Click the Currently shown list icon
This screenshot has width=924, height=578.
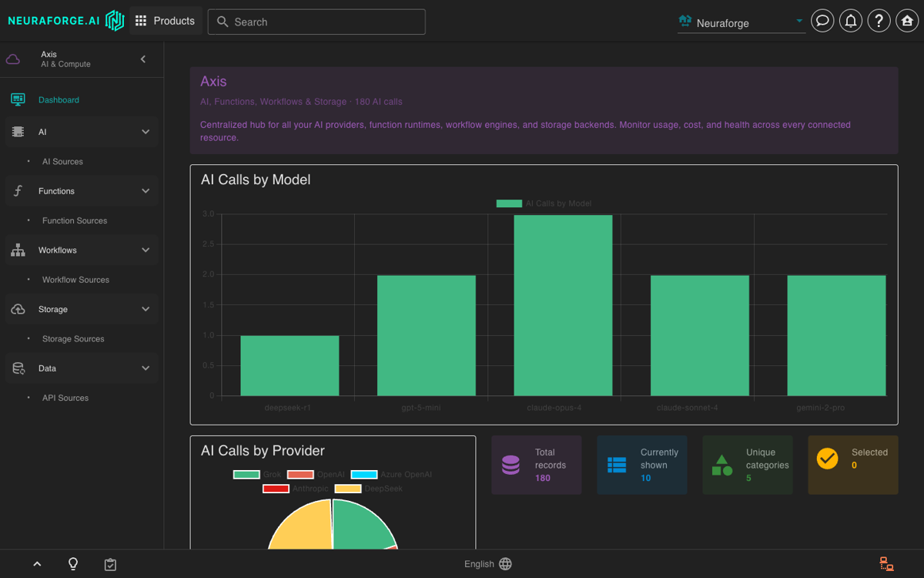617,465
